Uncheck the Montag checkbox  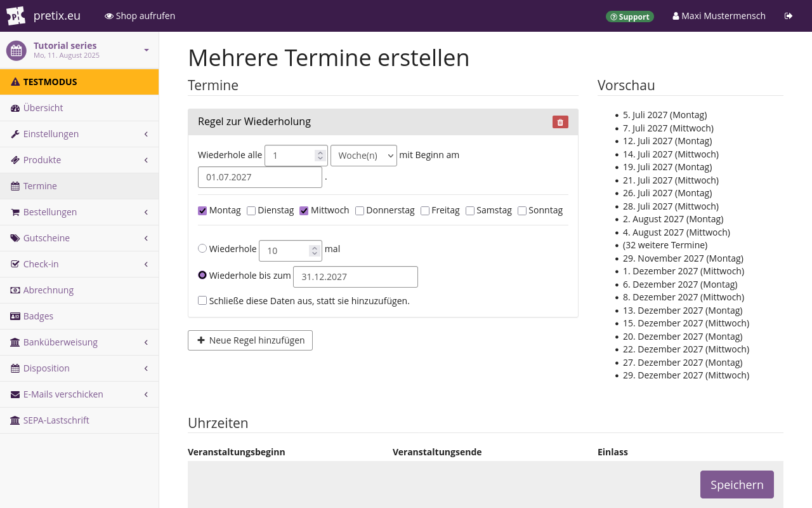coord(202,211)
